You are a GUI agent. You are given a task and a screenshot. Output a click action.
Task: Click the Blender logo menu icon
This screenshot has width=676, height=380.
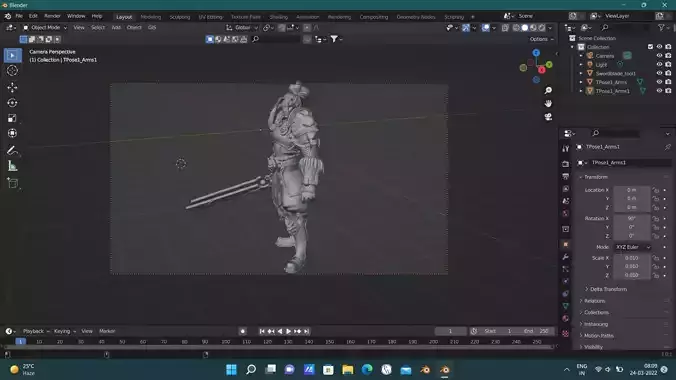(x=8, y=16)
